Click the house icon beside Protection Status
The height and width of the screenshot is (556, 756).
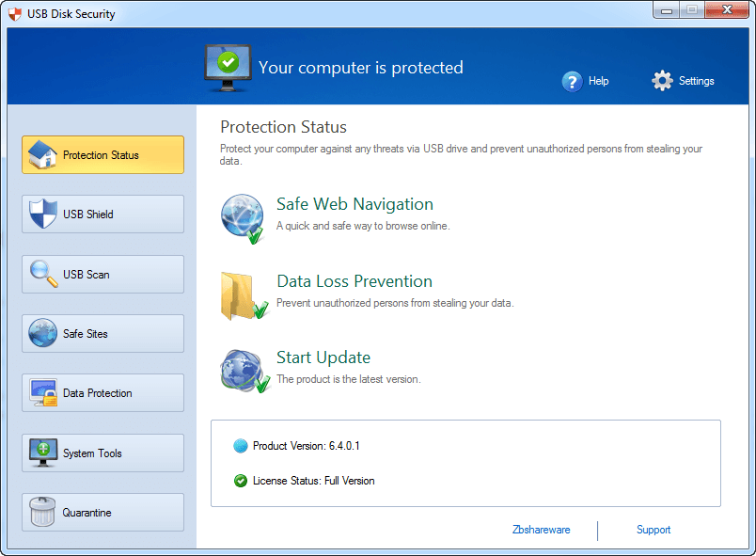[x=42, y=154]
